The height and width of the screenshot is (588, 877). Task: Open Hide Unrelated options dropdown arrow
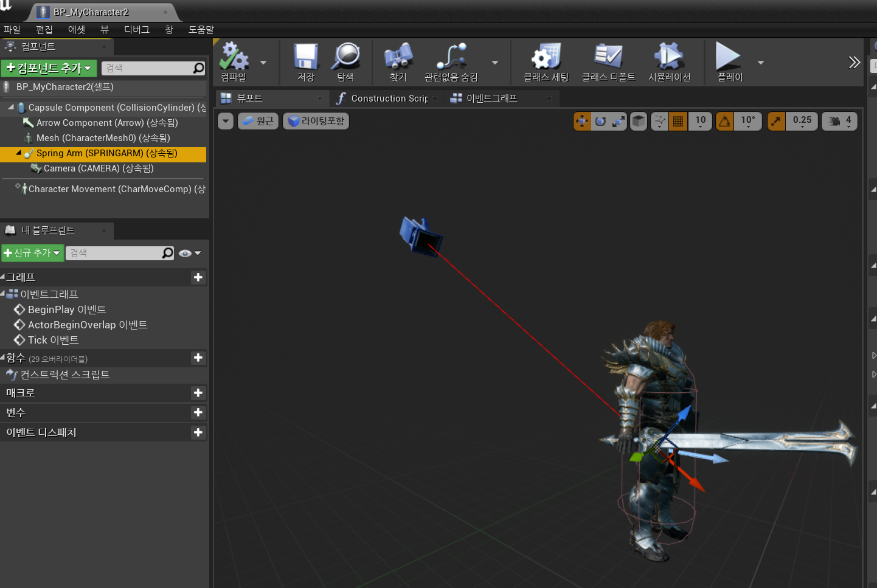495,63
